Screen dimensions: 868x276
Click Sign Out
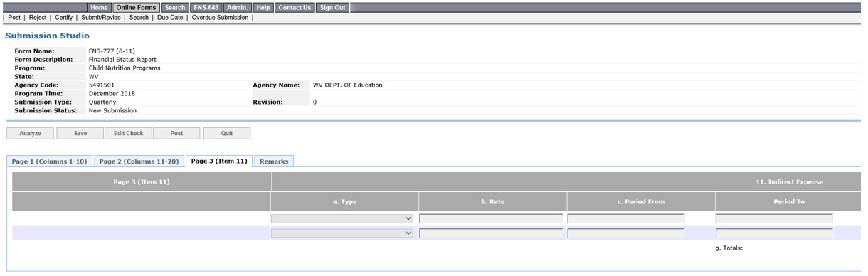tap(332, 7)
